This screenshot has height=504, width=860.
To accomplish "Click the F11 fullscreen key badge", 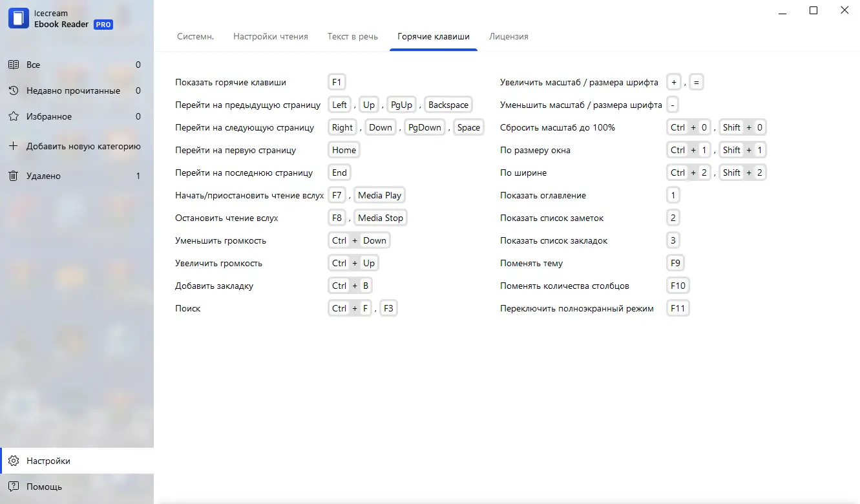I will pyautogui.click(x=677, y=308).
